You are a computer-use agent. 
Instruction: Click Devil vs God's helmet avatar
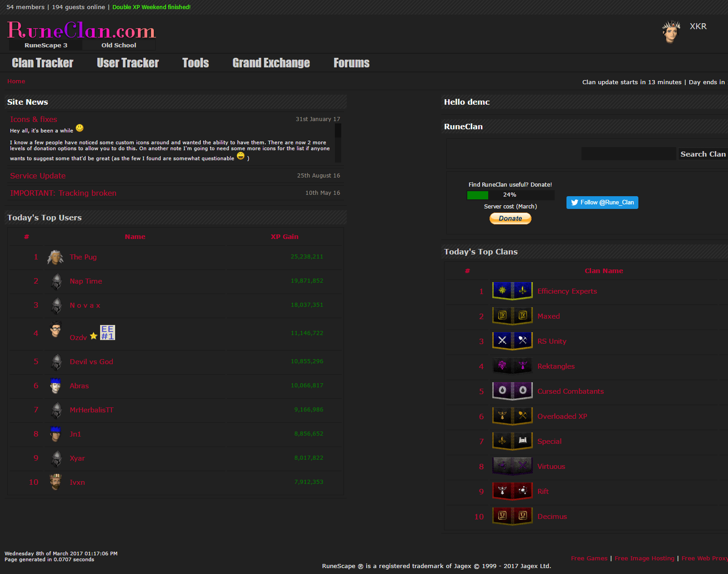coord(56,362)
